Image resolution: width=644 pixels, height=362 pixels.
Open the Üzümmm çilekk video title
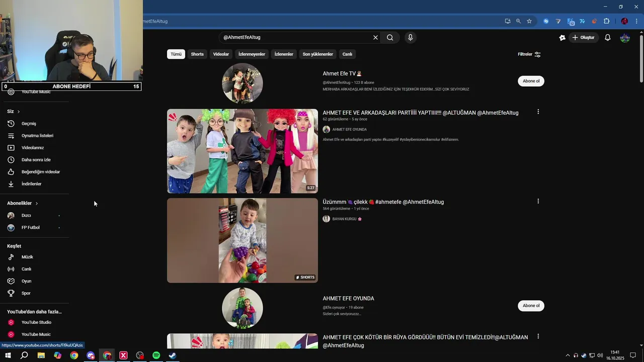point(383,202)
